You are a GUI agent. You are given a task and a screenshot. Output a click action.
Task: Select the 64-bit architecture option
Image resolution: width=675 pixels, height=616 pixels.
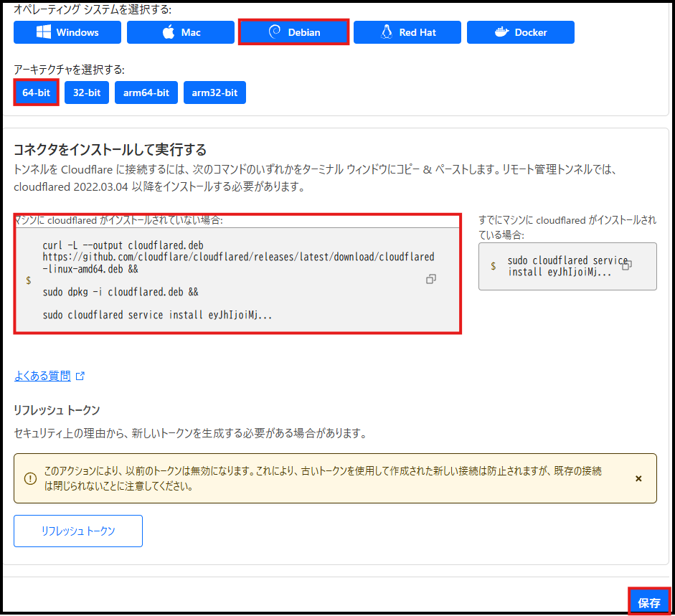coord(36,93)
